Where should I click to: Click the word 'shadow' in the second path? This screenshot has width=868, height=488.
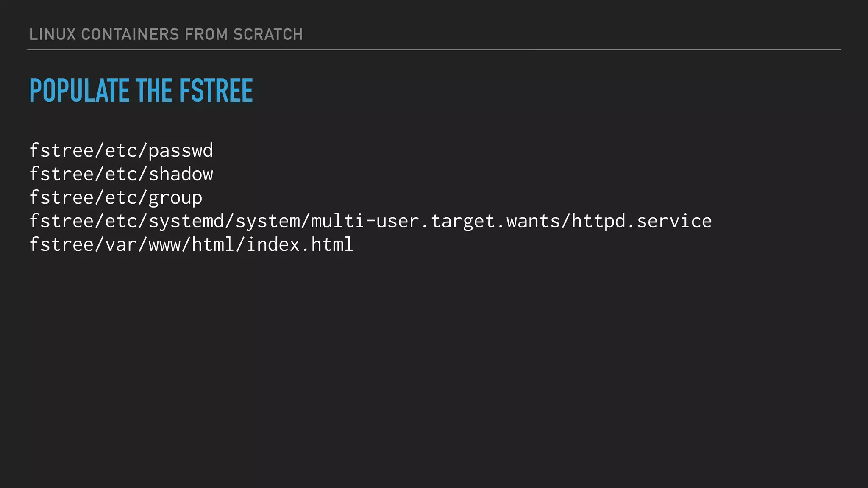(181, 174)
